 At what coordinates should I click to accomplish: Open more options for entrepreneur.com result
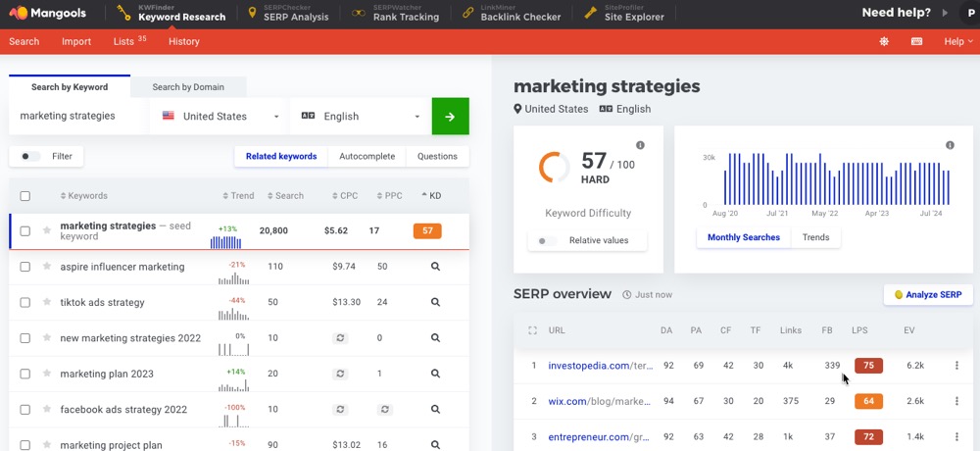(956, 436)
